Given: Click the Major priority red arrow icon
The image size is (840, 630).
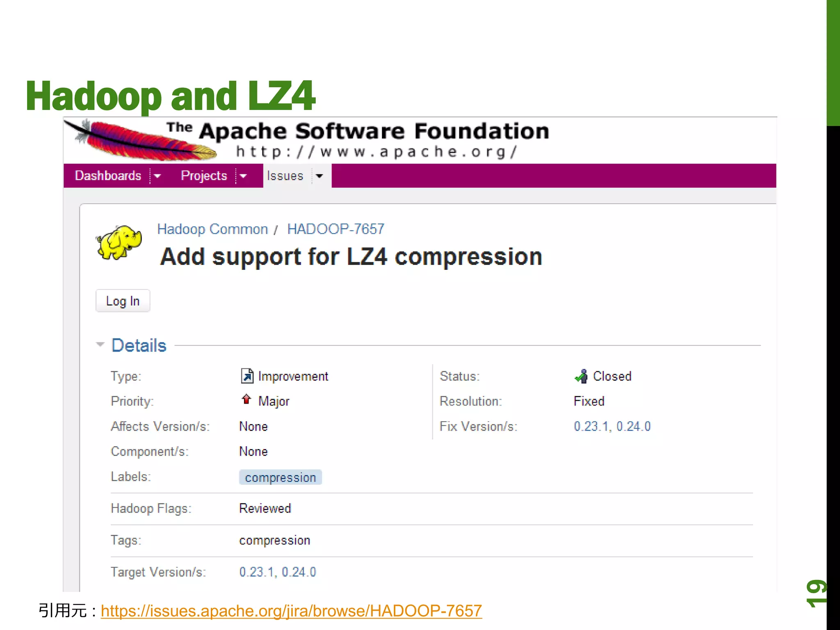Looking at the screenshot, I should tap(246, 399).
